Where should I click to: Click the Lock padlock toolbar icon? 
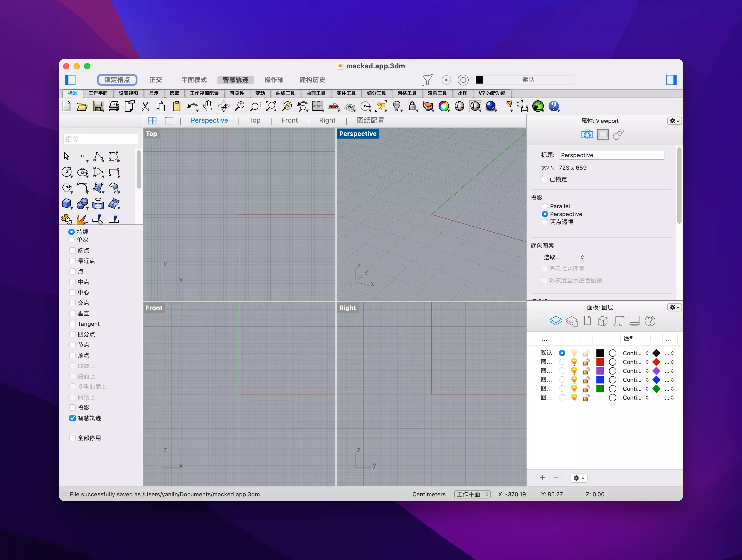tap(412, 106)
